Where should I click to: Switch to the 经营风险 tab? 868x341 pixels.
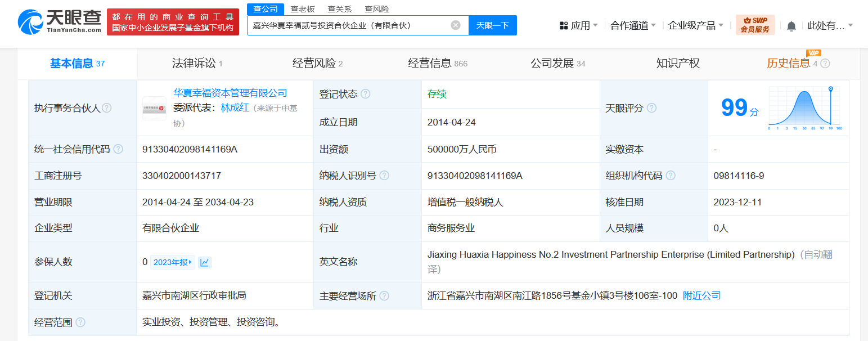click(317, 64)
